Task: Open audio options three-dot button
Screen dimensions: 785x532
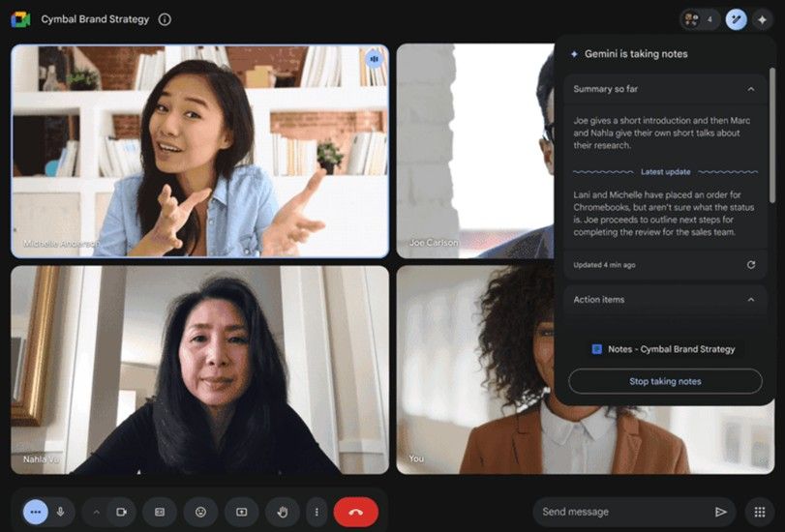Action: tap(36, 512)
